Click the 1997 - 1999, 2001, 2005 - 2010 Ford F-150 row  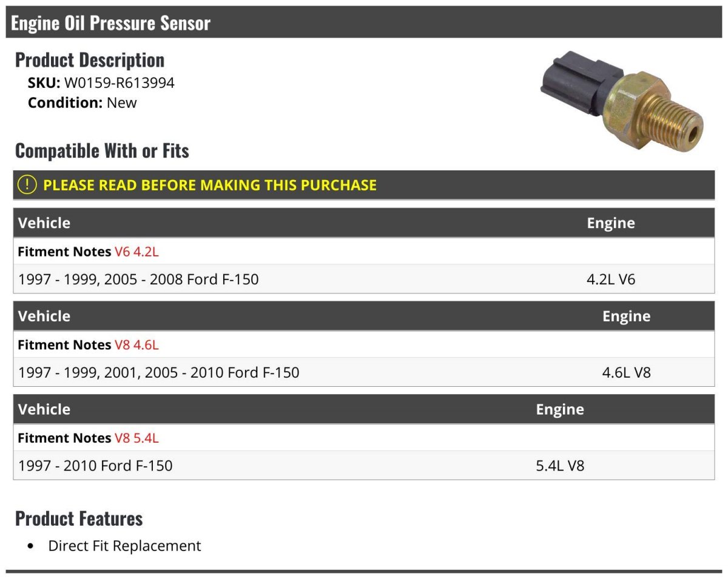364,372
